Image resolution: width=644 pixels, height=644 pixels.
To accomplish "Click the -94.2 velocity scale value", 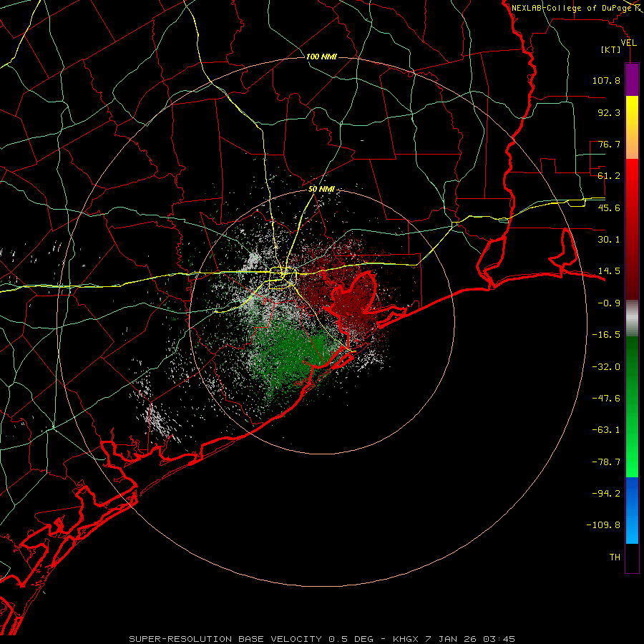I will [606, 494].
